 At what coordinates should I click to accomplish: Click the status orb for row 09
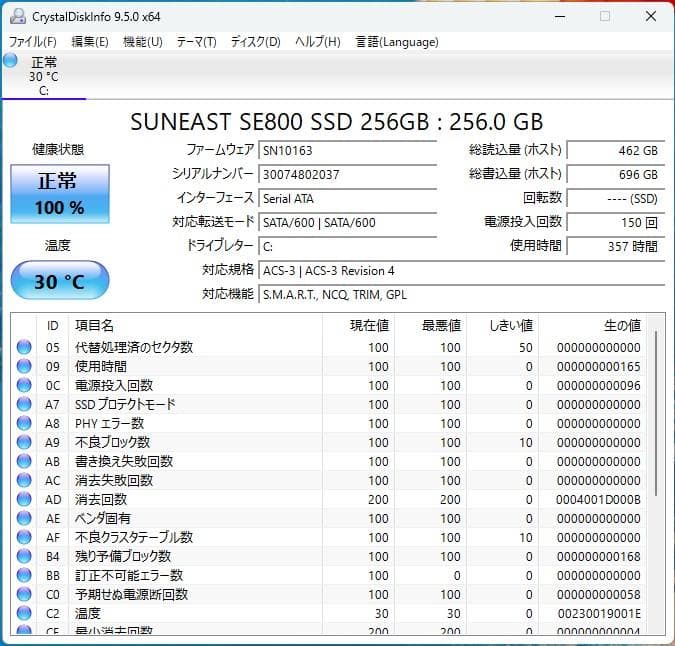click(x=24, y=366)
